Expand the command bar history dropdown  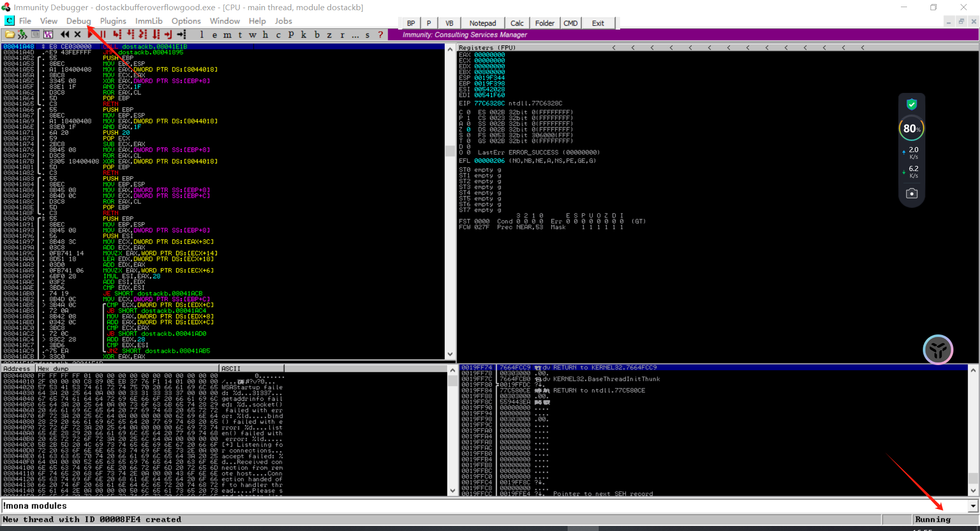click(x=973, y=506)
